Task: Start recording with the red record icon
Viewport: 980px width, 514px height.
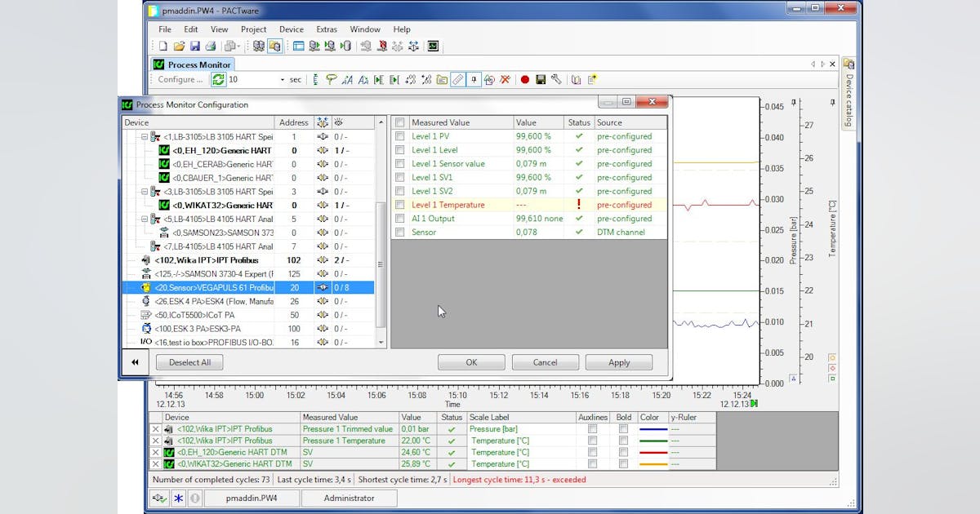Action: pos(526,79)
